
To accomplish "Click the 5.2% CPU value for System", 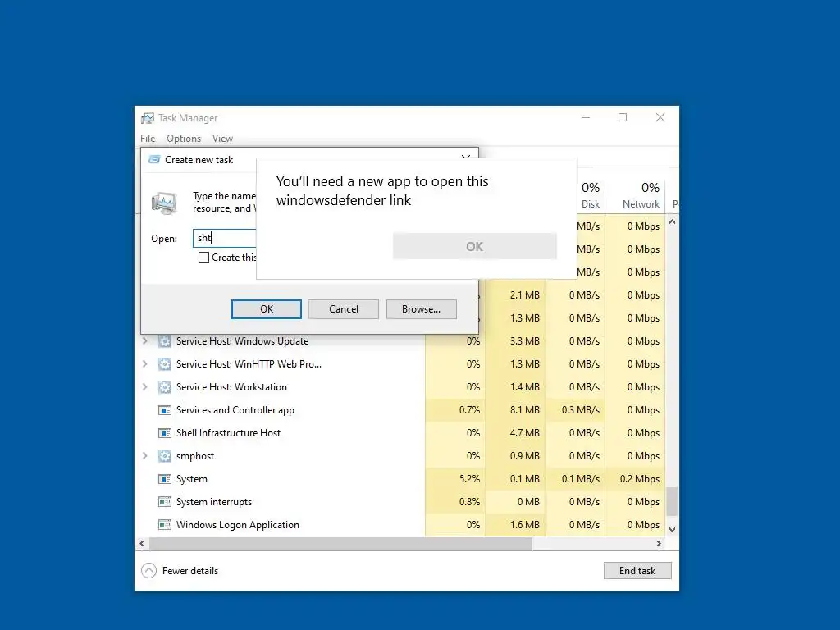I will pos(469,479).
